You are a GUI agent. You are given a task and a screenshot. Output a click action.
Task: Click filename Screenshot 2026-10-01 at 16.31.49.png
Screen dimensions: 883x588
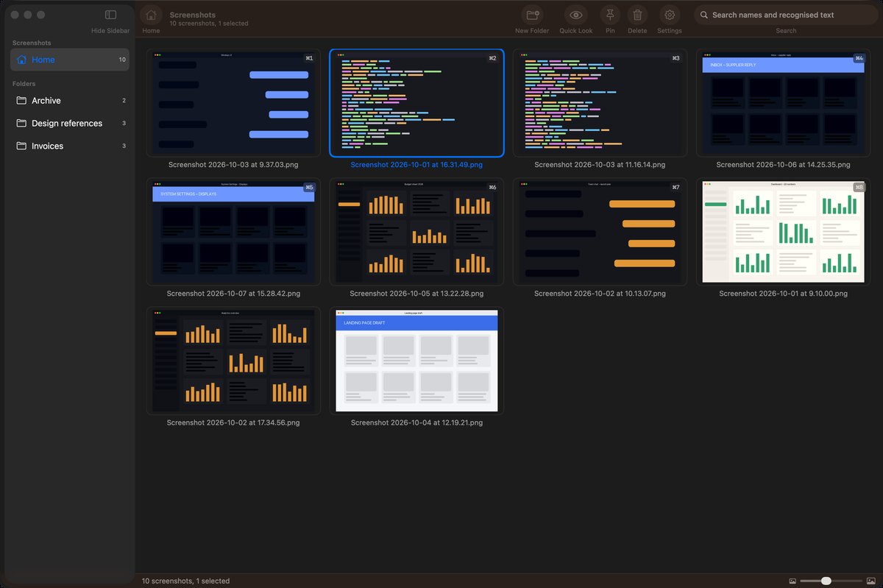click(x=416, y=165)
